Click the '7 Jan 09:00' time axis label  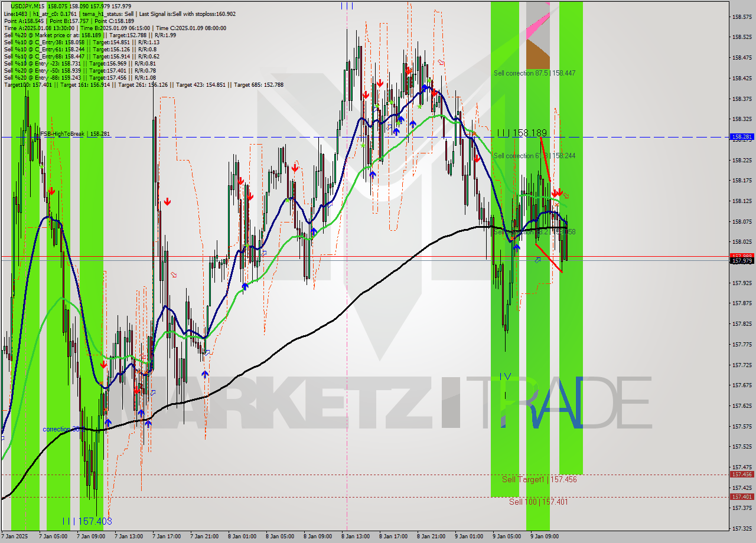(91, 537)
